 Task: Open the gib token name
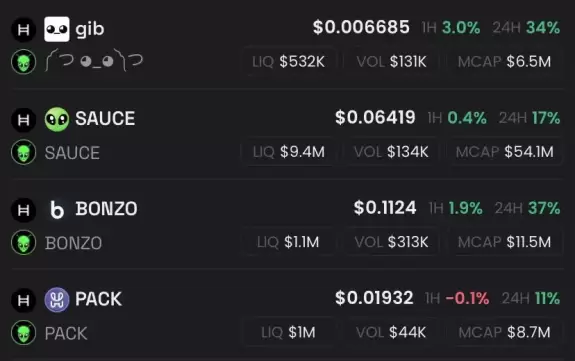tap(90, 29)
